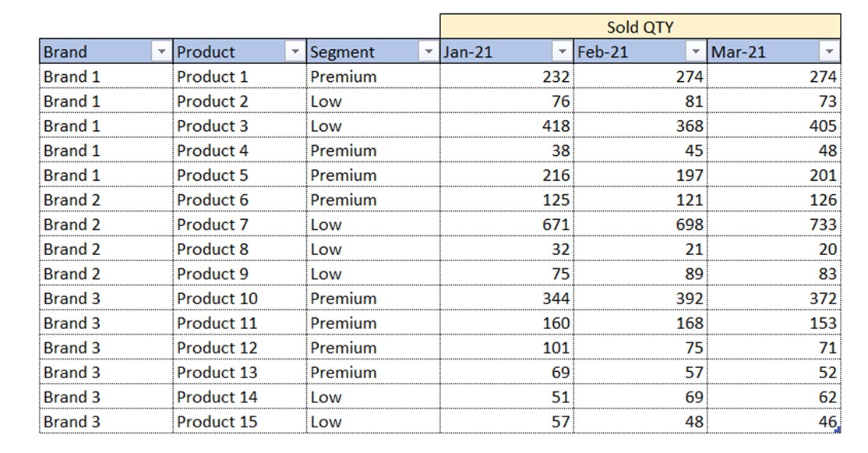868x453 pixels.
Task: Open the Jan-21 column filter dropdown
Action: pos(562,51)
